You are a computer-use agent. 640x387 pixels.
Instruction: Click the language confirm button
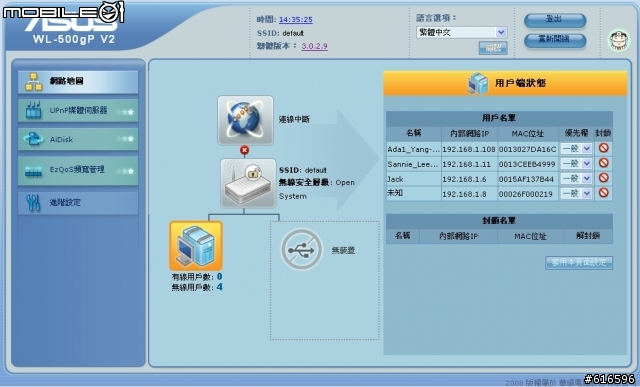pos(493,48)
